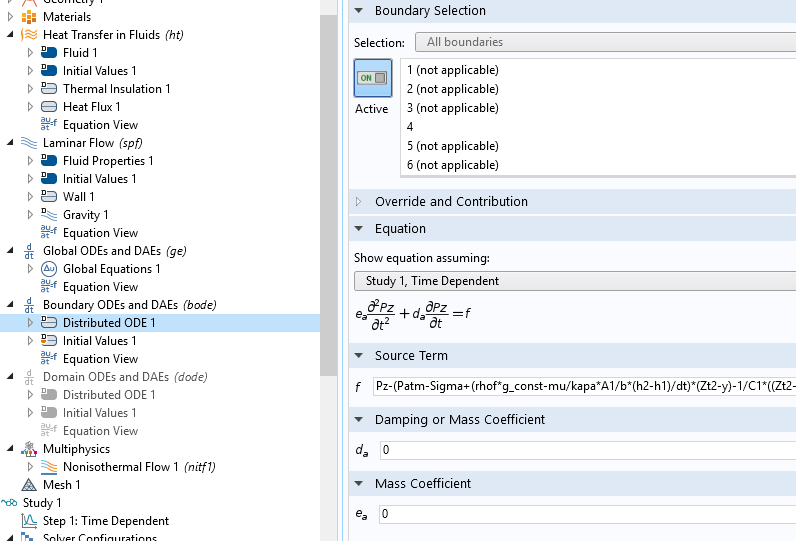This screenshot has height=541, width=796.
Task: Click the Laminar Flow physics icon
Action: [29, 143]
